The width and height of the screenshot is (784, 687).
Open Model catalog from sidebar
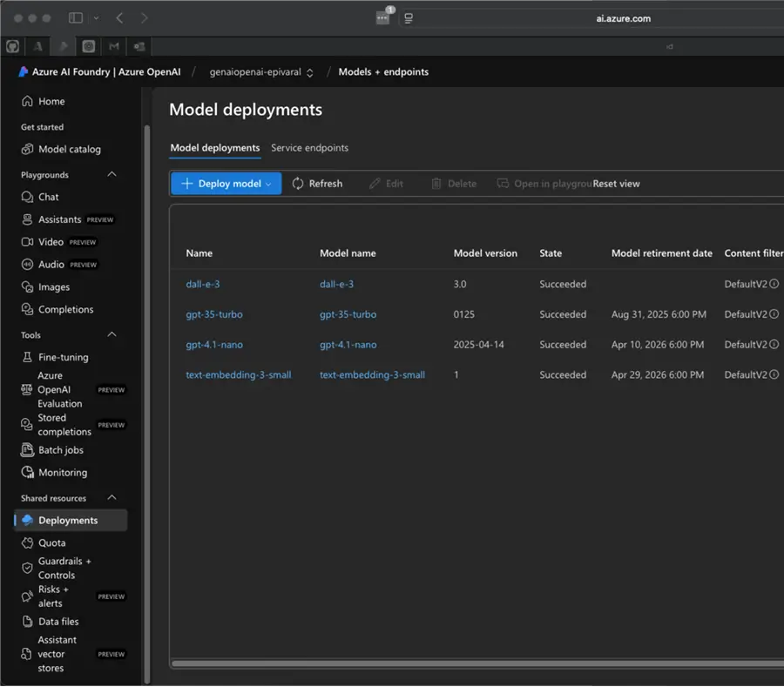(x=69, y=149)
